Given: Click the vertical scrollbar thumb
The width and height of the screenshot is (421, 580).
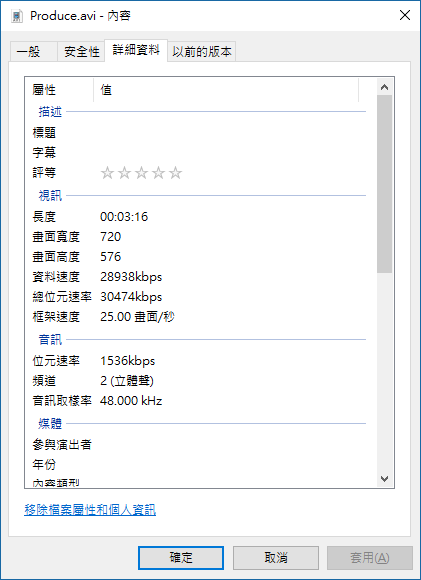Looking at the screenshot, I should pyautogui.click(x=384, y=184).
